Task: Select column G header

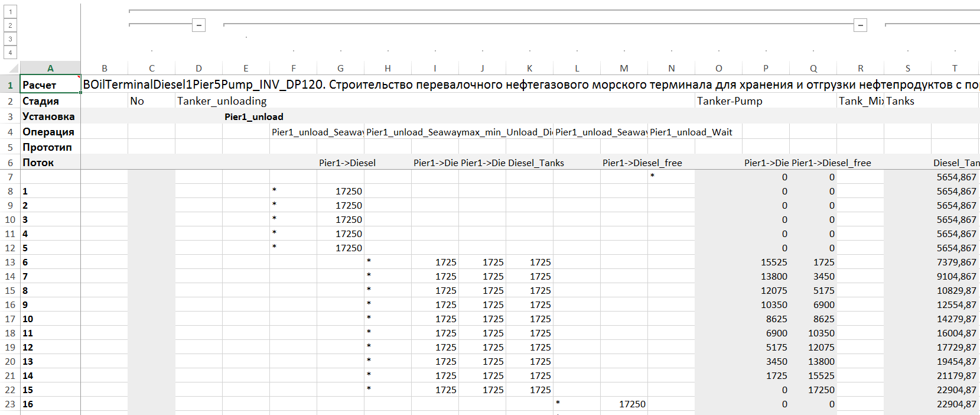Action: point(340,69)
